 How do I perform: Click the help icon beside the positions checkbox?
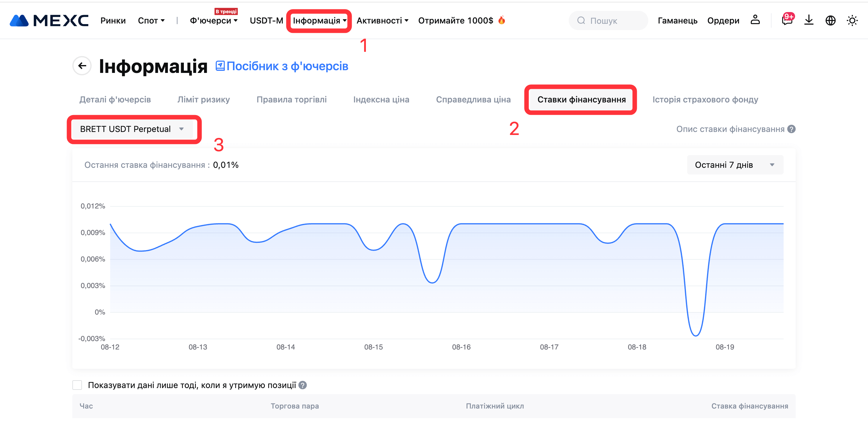(303, 385)
